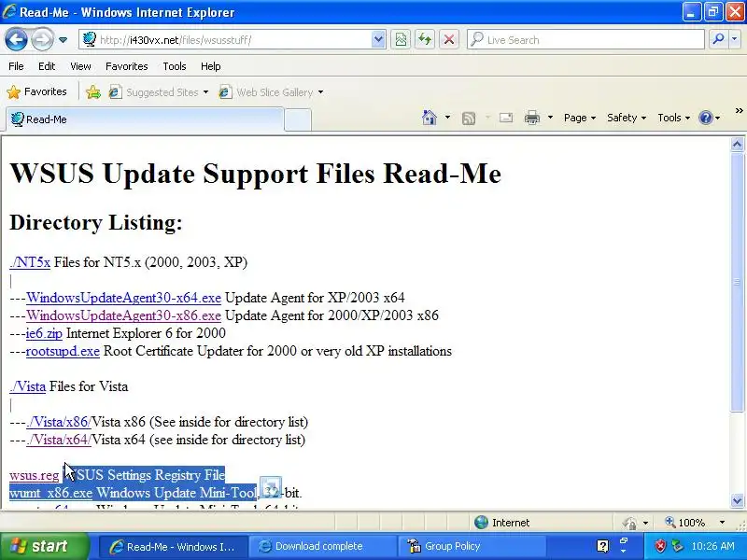Open the Page command bar menu
This screenshot has height=560, width=747.
[x=580, y=118]
